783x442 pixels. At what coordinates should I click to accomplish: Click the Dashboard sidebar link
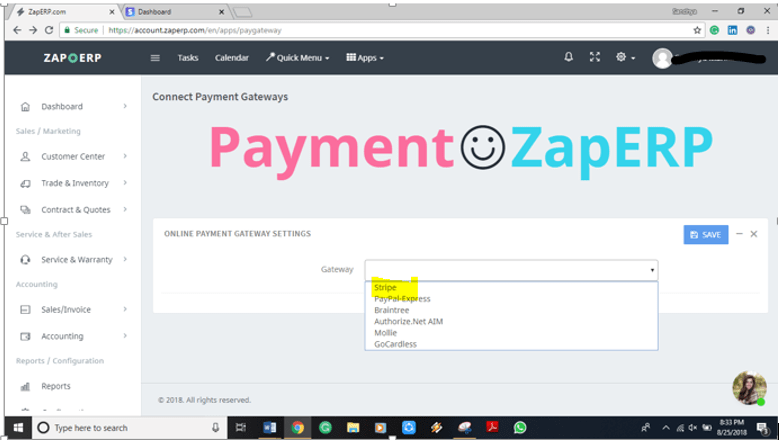point(62,106)
